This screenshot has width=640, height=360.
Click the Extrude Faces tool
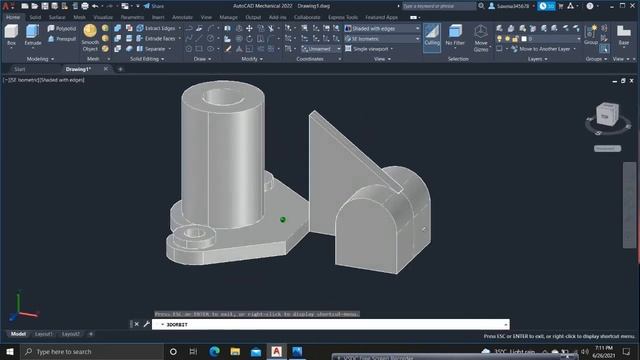(x=156, y=38)
